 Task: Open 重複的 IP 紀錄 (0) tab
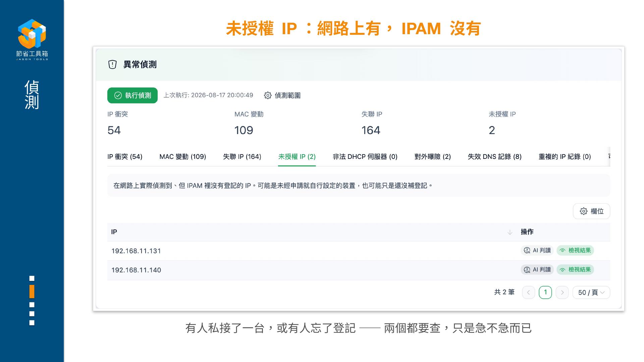pos(565,157)
